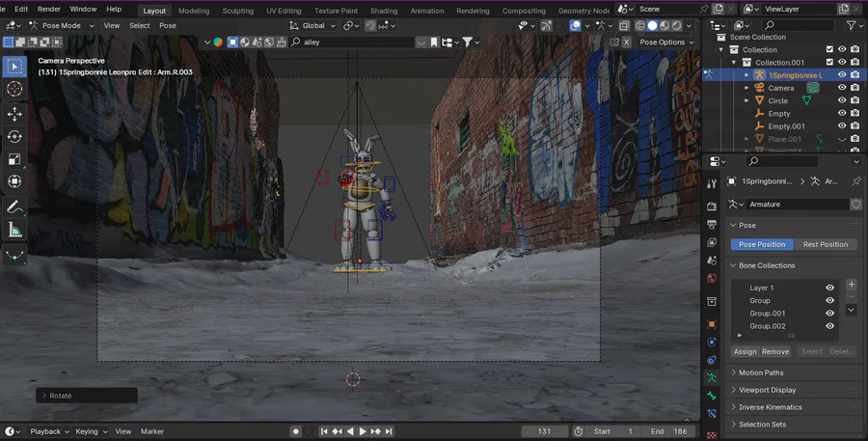Click the current frame field showing 131
The width and height of the screenshot is (868, 441).
544,431
